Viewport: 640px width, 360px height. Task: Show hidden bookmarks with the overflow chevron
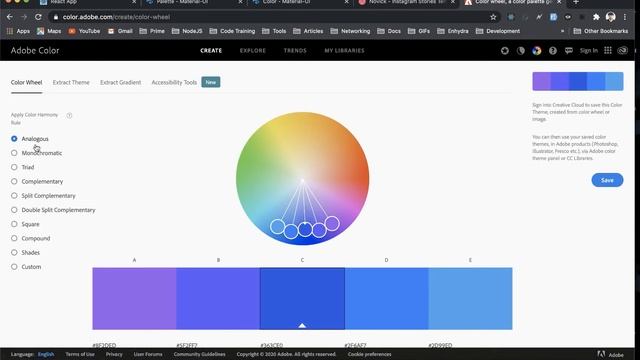pos(562,31)
